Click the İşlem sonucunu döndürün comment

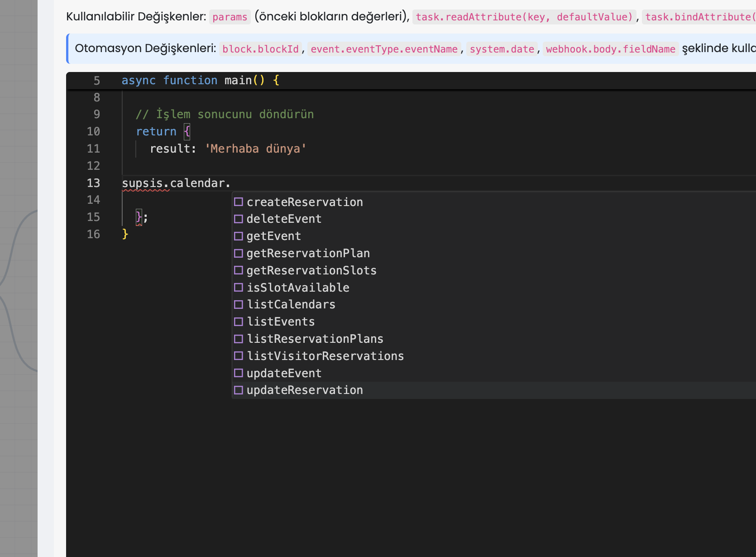(x=225, y=114)
